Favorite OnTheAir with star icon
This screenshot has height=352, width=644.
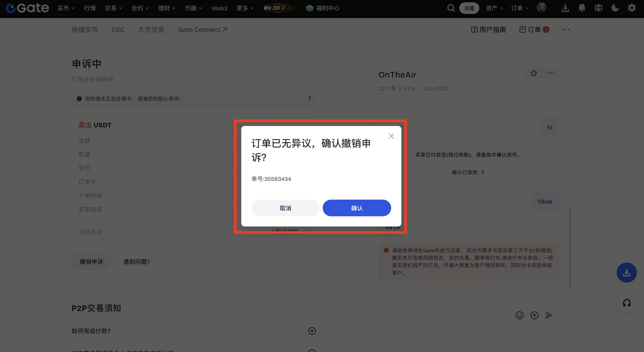(x=534, y=73)
